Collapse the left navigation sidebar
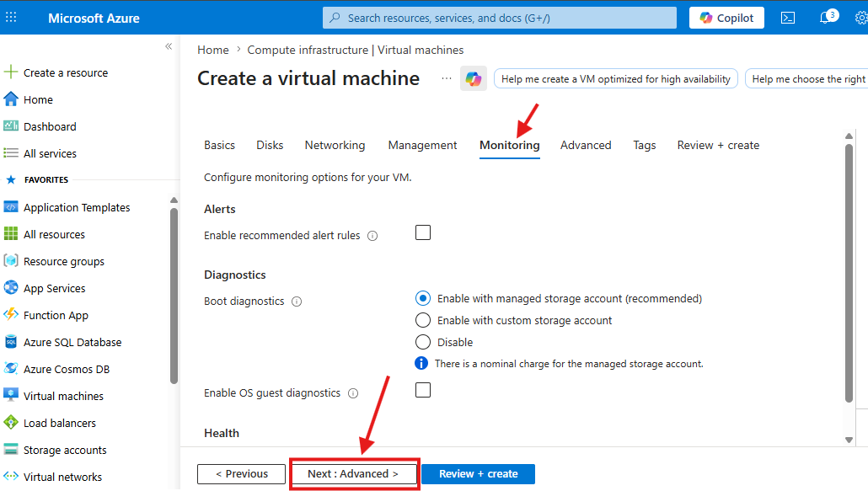Viewport: 868px width, 491px height. [x=169, y=46]
